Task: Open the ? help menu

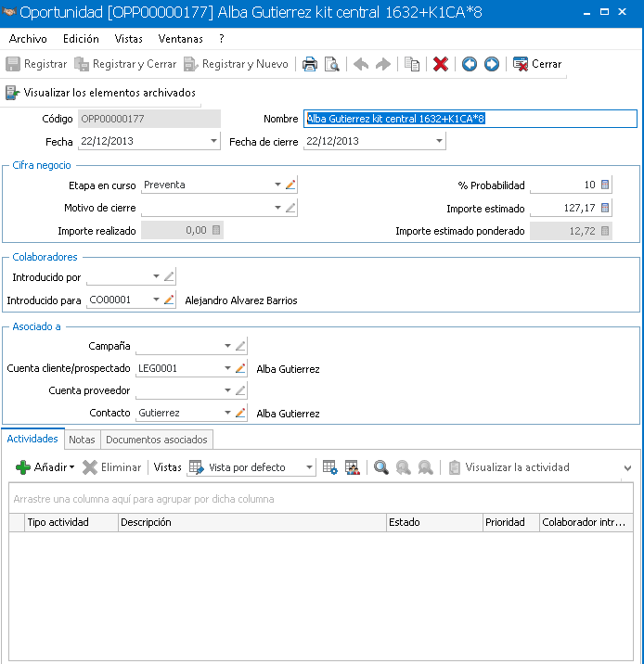Action: pos(221,39)
